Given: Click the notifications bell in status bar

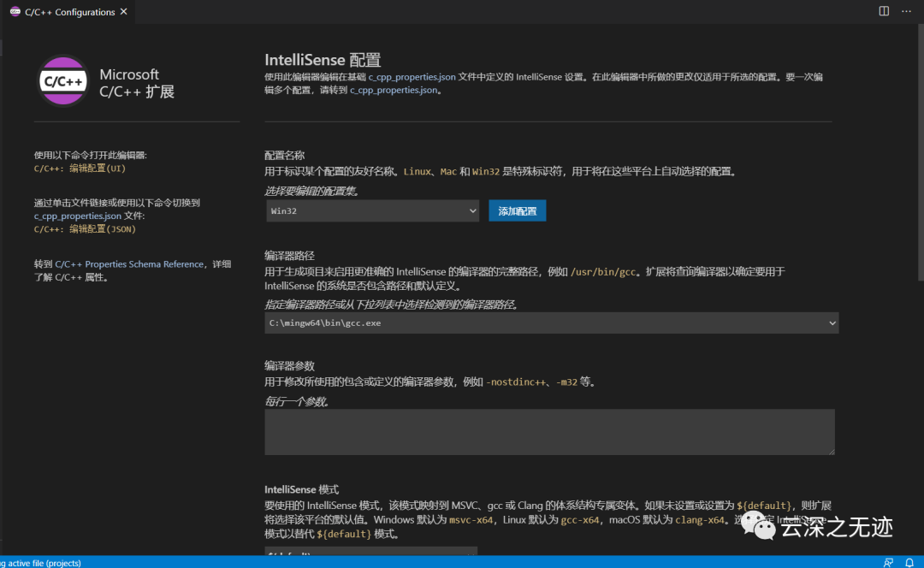Looking at the screenshot, I should coord(909,562).
